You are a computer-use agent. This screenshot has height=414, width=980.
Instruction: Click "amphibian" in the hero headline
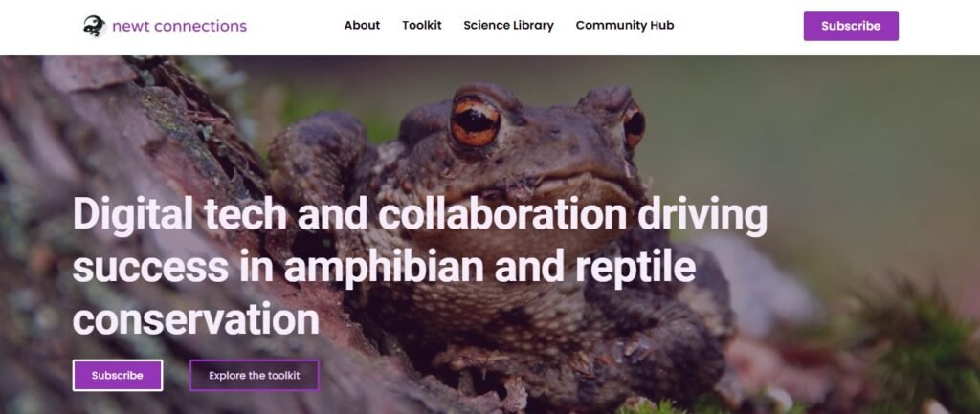384,267
